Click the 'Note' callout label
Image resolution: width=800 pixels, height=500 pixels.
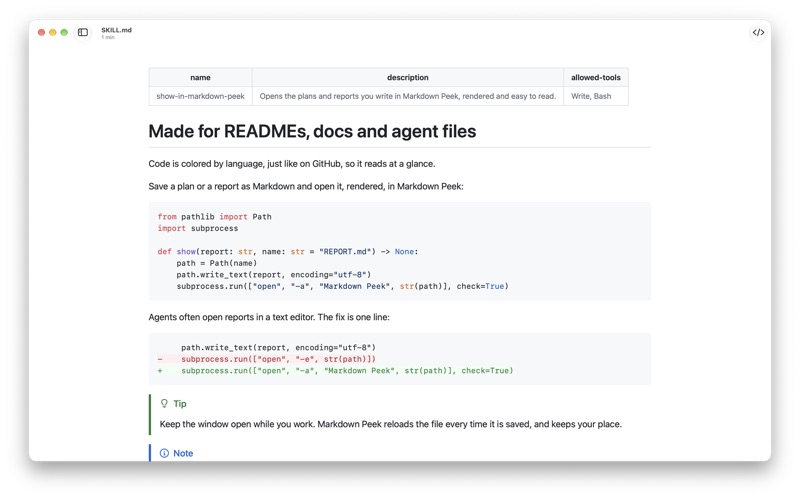[x=183, y=453]
